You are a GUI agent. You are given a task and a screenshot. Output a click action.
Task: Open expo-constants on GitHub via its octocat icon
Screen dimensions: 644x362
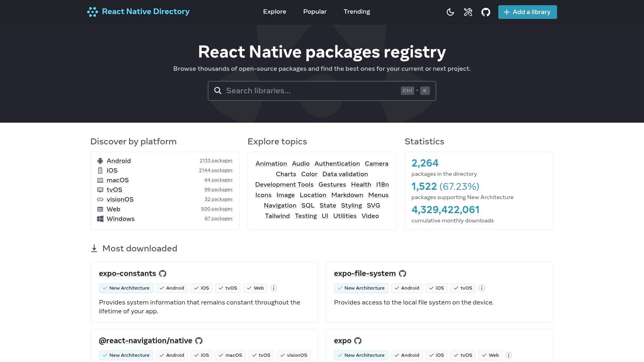click(162, 274)
